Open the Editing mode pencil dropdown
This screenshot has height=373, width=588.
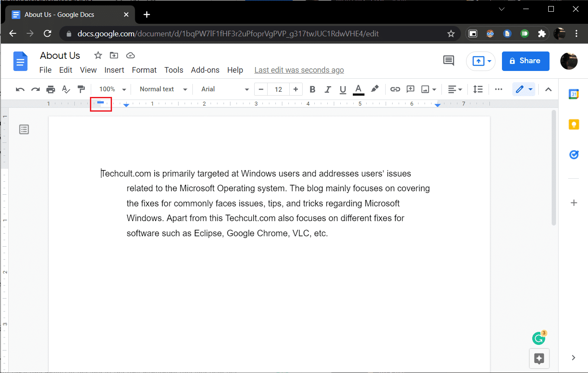524,89
